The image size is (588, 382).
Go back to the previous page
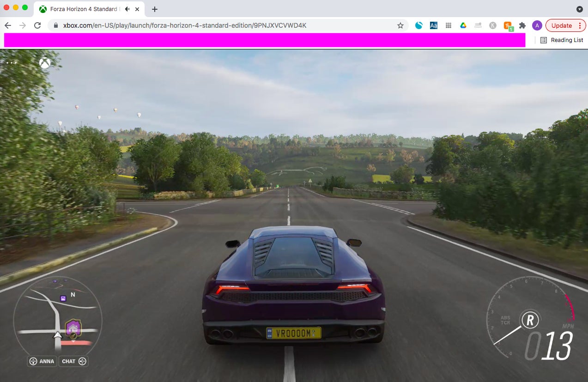pyautogui.click(x=8, y=25)
